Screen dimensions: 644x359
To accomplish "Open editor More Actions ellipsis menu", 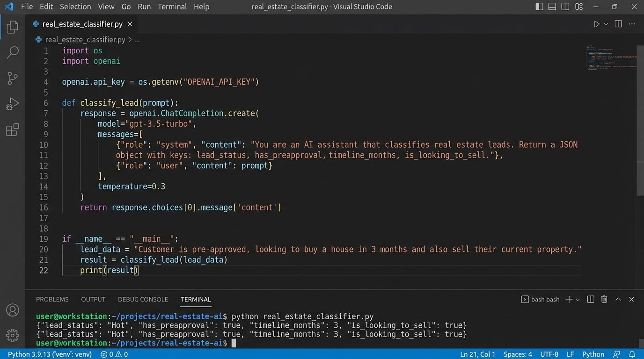I will click(631, 24).
